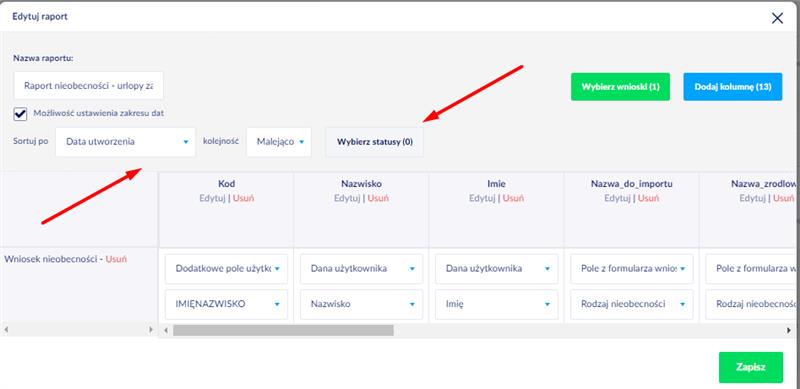Viewport: 800px width, 389px height.
Task: Remove Wniosek nieobecności row via Usuń
Action: 116,259
